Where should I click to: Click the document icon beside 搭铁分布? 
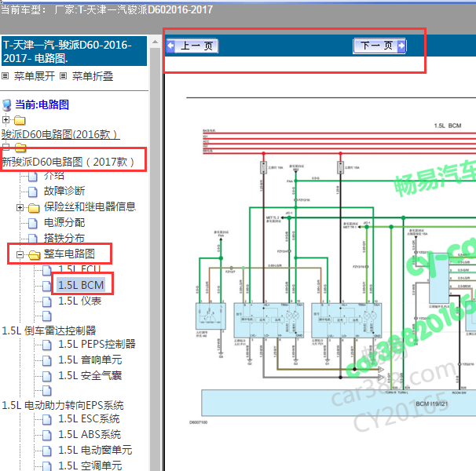click(x=33, y=239)
